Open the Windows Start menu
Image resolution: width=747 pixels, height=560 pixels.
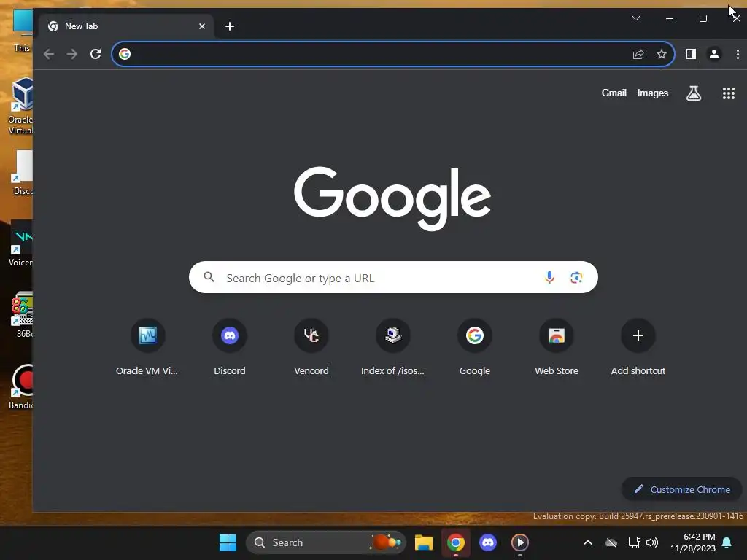tap(228, 542)
